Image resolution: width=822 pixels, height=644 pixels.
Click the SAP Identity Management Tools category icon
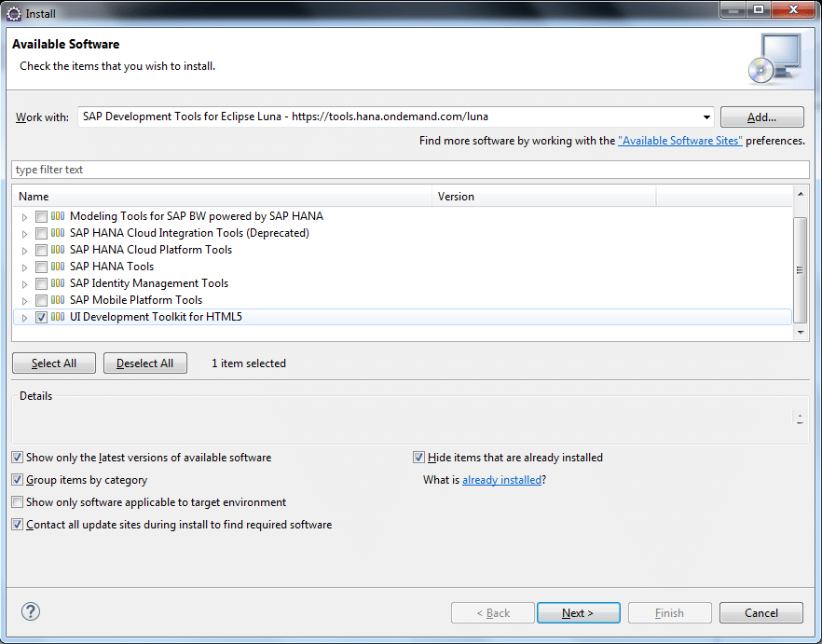[x=58, y=283]
